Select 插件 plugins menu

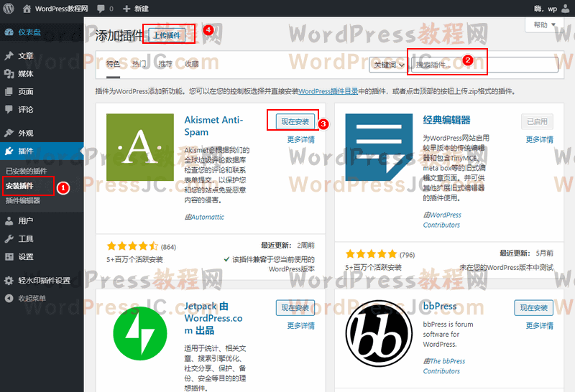pos(42,151)
